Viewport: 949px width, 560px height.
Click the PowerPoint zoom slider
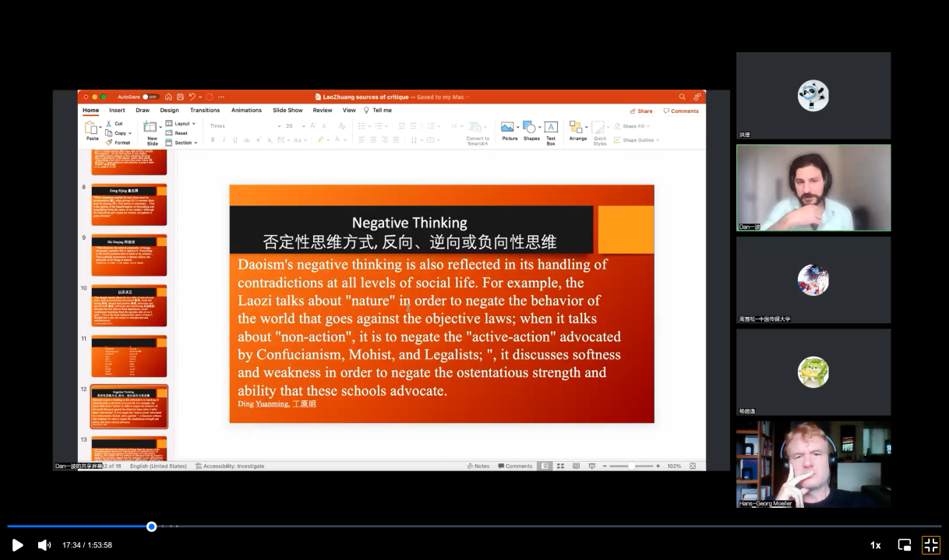630,466
